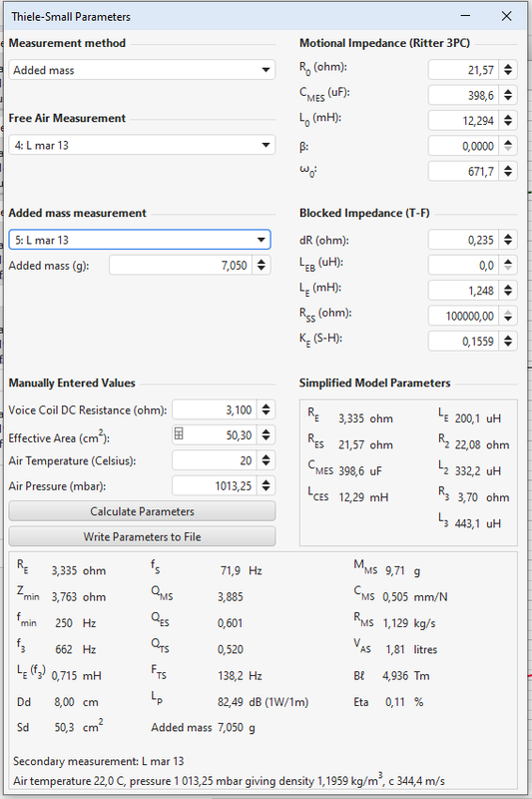
Task: Click the R0 (ohm) value field
Action: pyautogui.click(x=462, y=70)
